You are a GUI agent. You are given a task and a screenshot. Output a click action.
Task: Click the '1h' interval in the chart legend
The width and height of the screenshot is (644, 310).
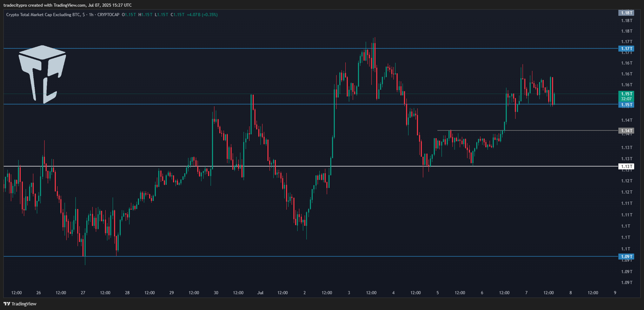coord(91,15)
